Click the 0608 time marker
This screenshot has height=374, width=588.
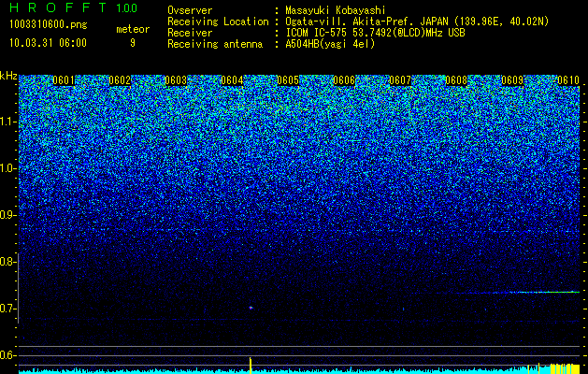coord(456,80)
